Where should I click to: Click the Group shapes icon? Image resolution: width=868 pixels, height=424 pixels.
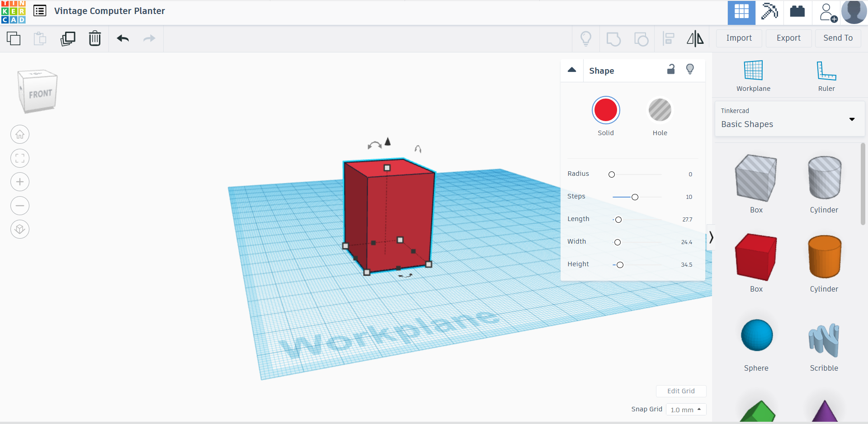[x=613, y=39]
